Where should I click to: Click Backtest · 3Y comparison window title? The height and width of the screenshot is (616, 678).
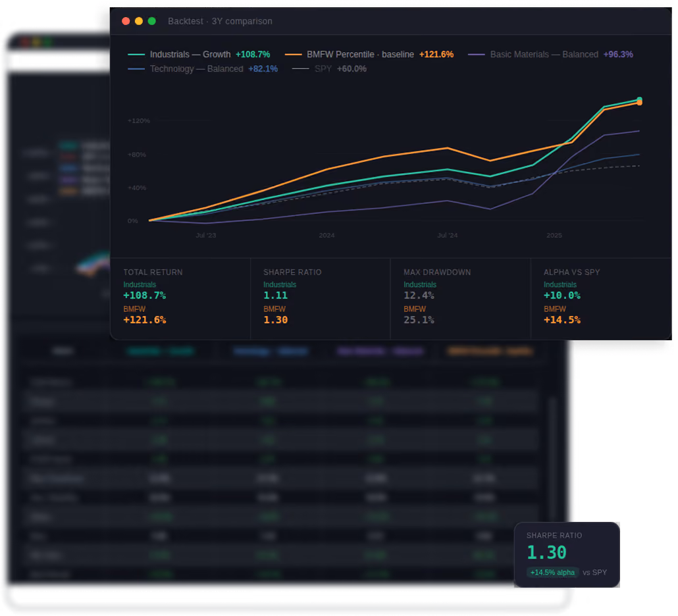220,21
